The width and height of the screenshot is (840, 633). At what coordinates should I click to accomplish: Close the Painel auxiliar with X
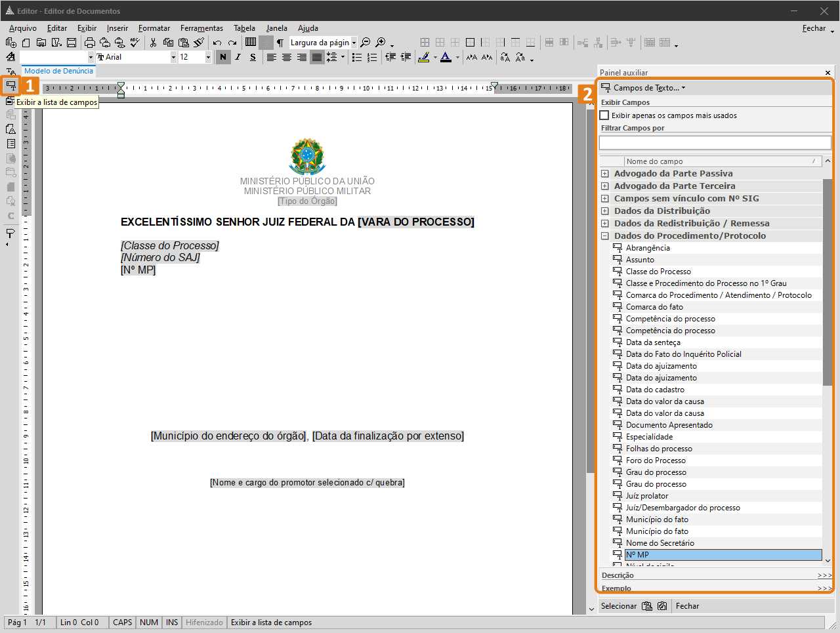[x=828, y=73]
